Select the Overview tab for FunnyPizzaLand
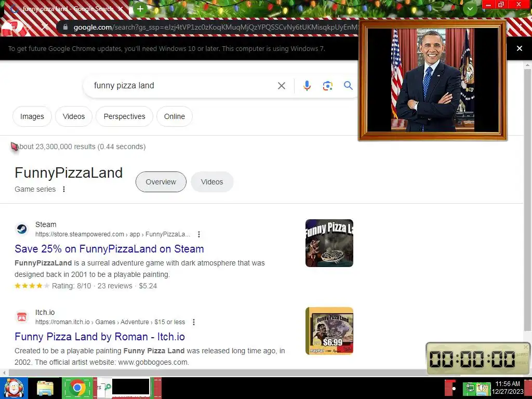The image size is (532, 399). 161,182
